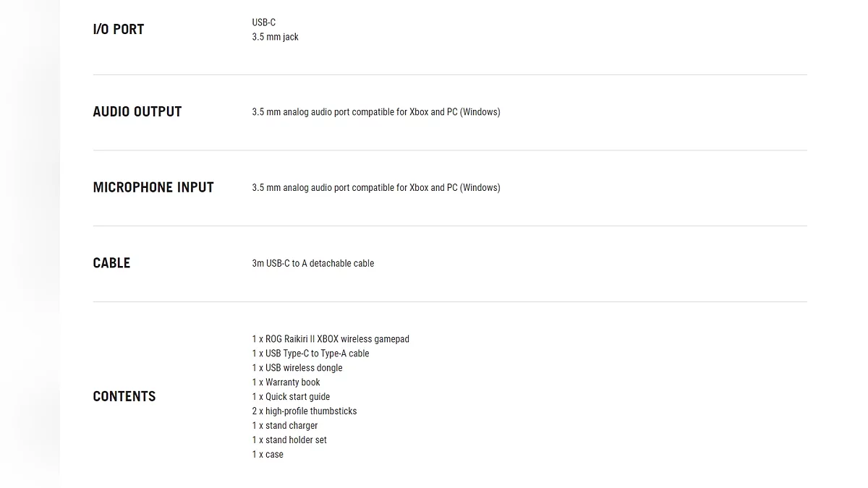Viewport: 868px width, 488px height.
Task: Click the 3.5 mm jack entry
Action: [x=275, y=37]
